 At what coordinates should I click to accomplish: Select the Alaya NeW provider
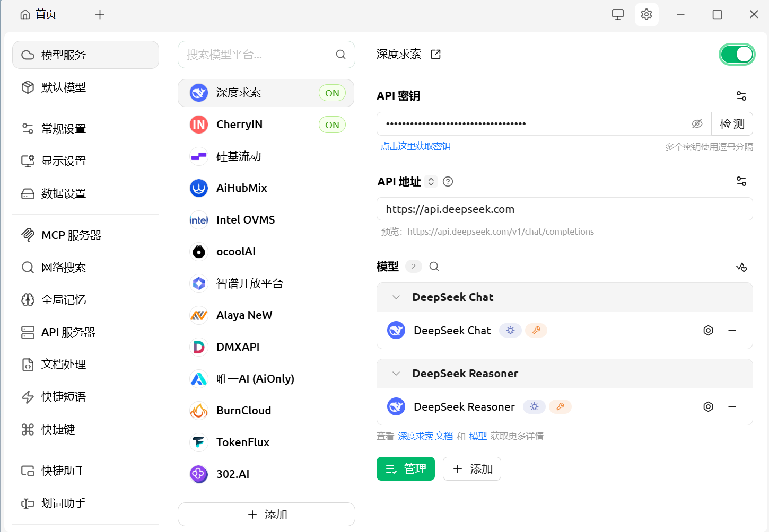(266, 315)
